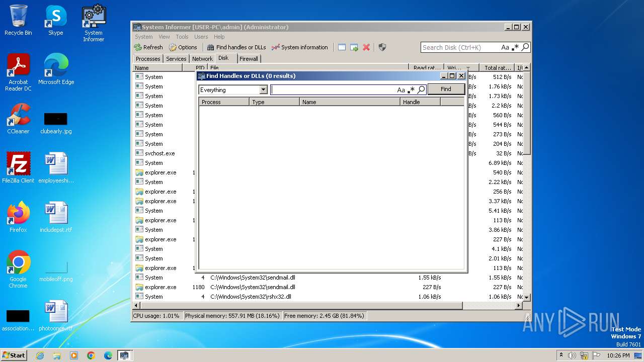Open the Users menu
This screenshot has height=362, width=644.
(x=201, y=37)
